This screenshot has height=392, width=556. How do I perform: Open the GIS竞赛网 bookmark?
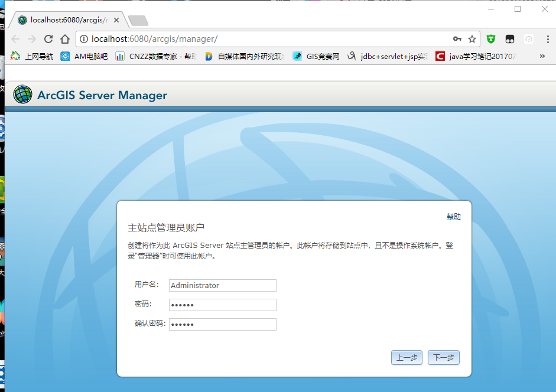click(316, 56)
